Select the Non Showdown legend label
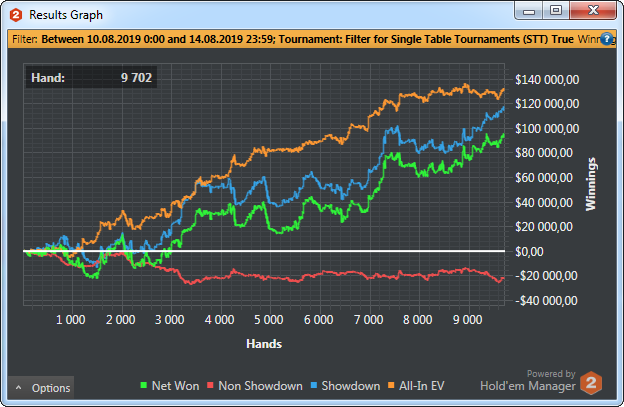624x407 pixels. pyautogui.click(x=260, y=386)
